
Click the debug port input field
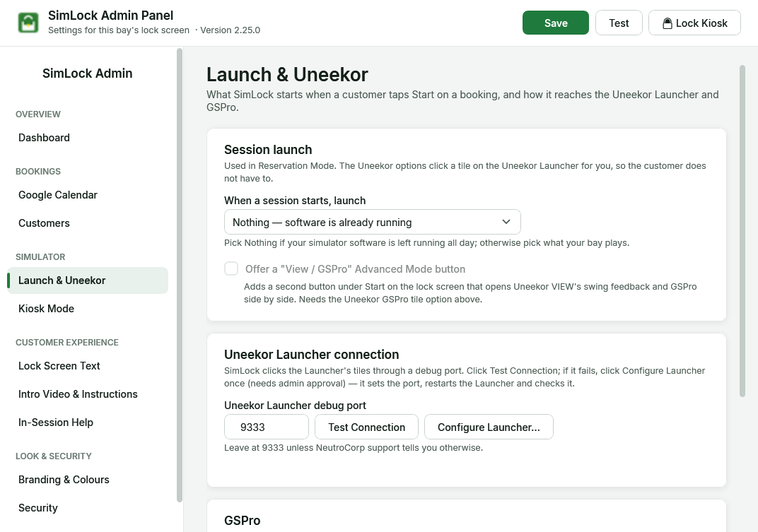pyautogui.click(x=267, y=427)
